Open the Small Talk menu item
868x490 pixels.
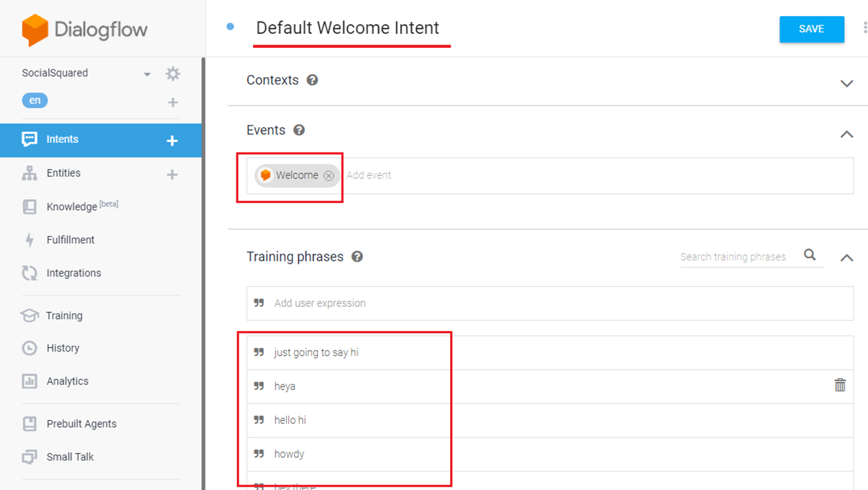click(70, 457)
